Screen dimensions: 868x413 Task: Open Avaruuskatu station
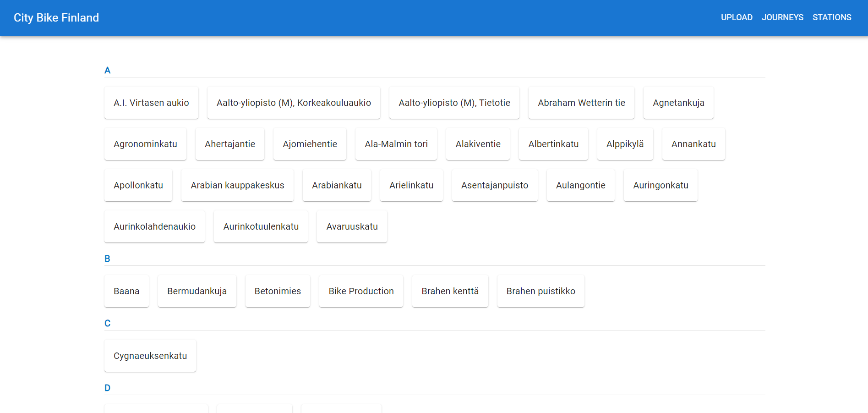tap(352, 226)
